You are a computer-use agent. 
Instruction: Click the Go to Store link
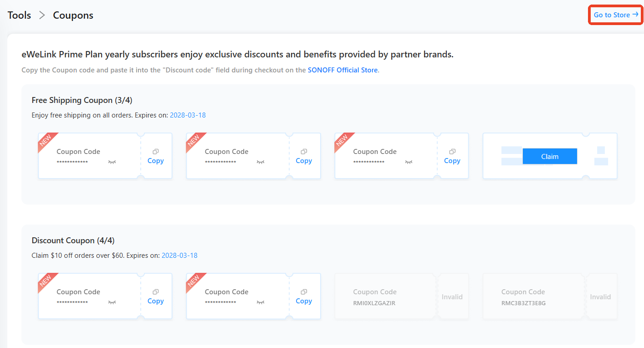[x=612, y=15]
